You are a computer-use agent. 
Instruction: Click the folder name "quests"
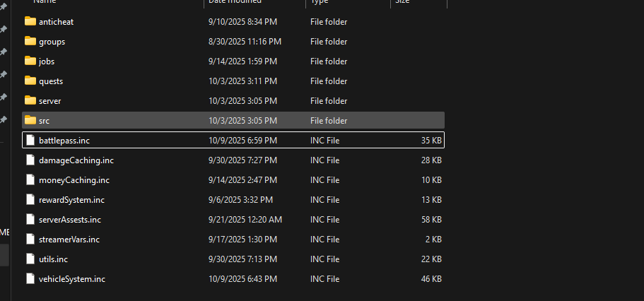51,81
